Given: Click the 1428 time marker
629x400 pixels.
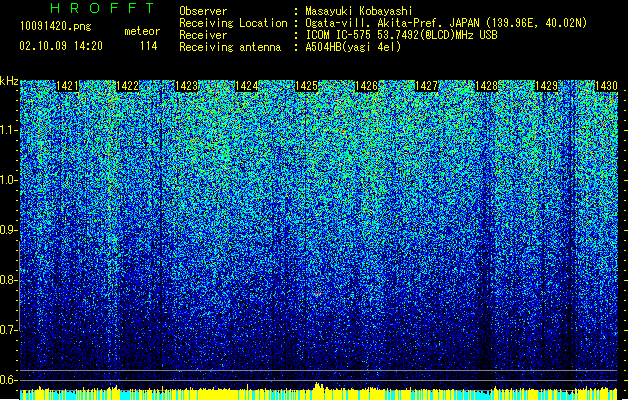Looking at the screenshot, I should click(486, 86).
